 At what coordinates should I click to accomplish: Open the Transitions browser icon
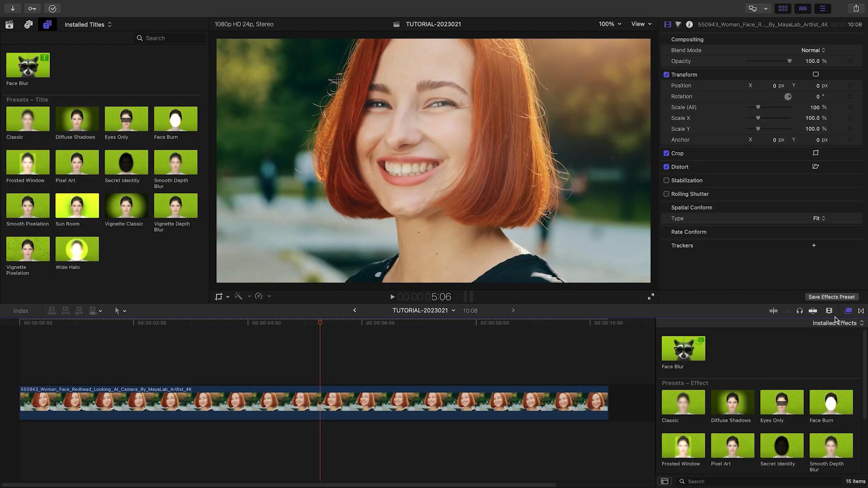(x=861, y=311)
